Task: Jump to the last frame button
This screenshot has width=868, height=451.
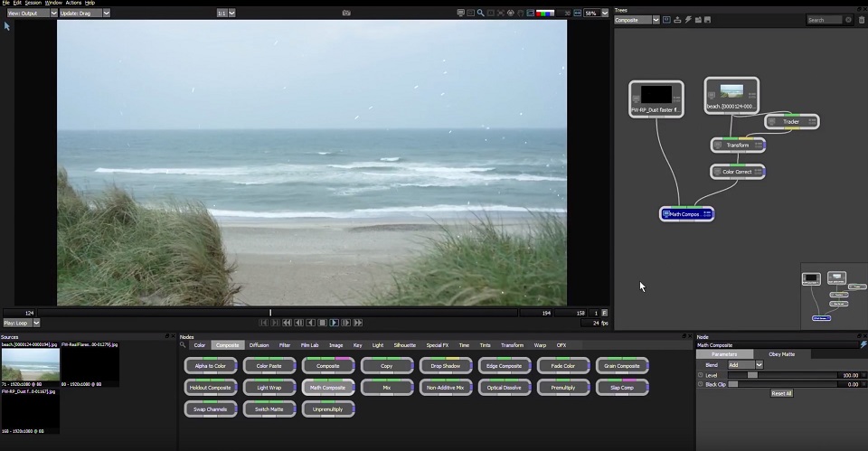Action: (x=358, y=323)
